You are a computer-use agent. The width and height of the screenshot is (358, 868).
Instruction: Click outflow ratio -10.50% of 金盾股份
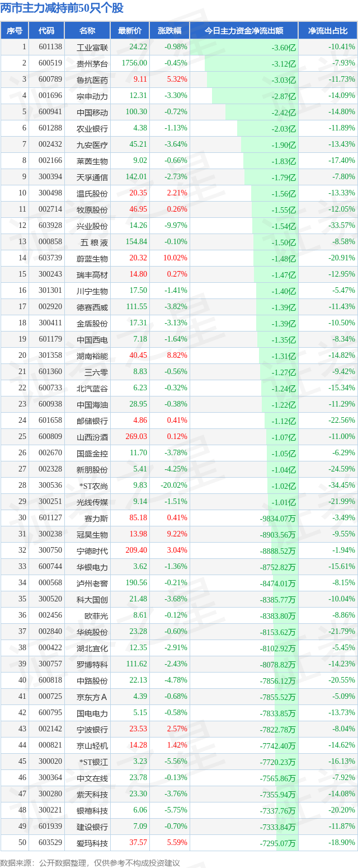click(x=342, y=323)
